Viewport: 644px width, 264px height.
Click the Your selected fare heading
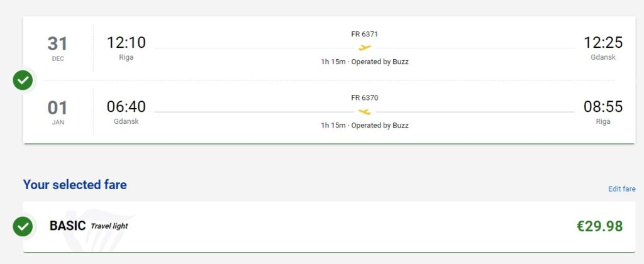75,185
